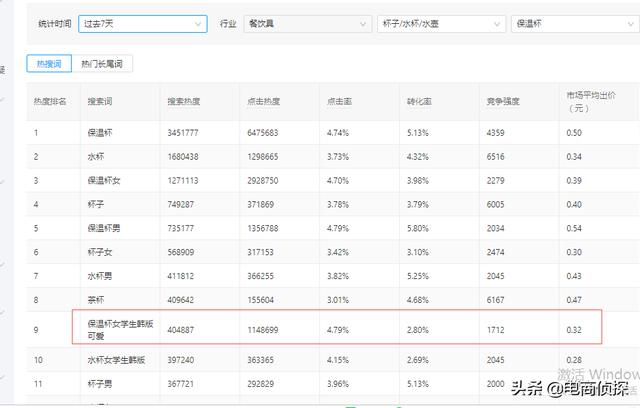Select the top-ranked search term 保温杯
The width and height of the screenshot is (640, 408).
point(100,132)
